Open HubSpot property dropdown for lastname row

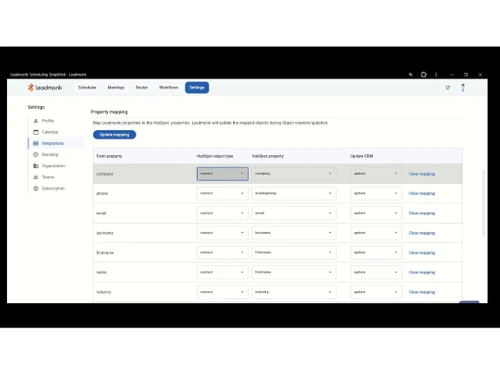(294, 233)
